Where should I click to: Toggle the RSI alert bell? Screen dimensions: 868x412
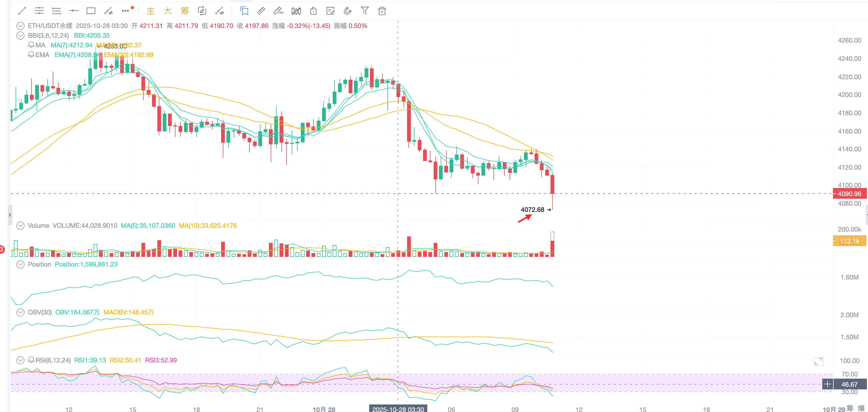click(x=31, y=360)
